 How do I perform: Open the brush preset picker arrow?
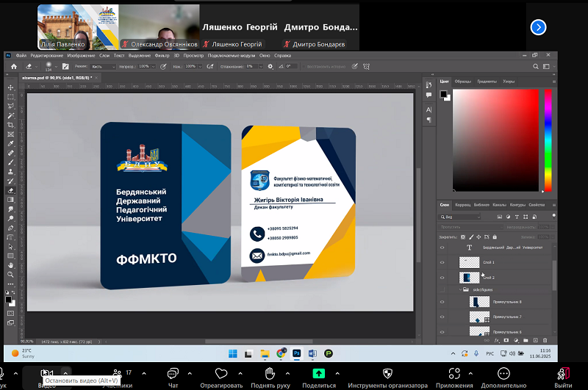point(56,66)
